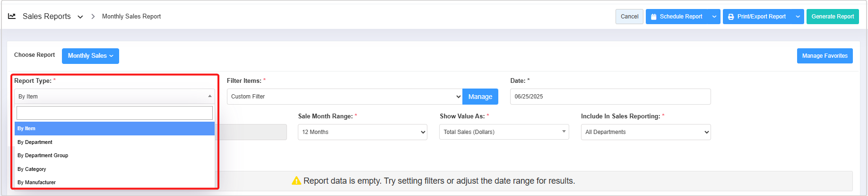Click the Schedule Report calendar icon
Image resolution: width=868 pixels, height=196 pixels.
tap(653, 17)
